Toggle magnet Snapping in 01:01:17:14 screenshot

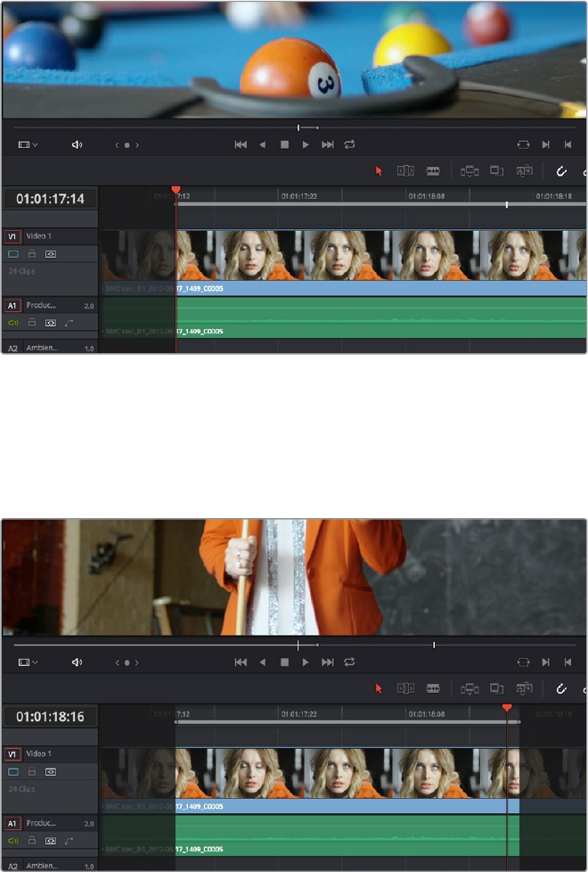561,171
